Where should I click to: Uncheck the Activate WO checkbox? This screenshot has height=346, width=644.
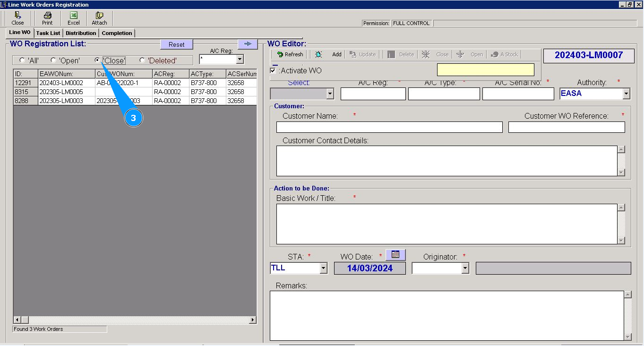click(x=273, y=71)
